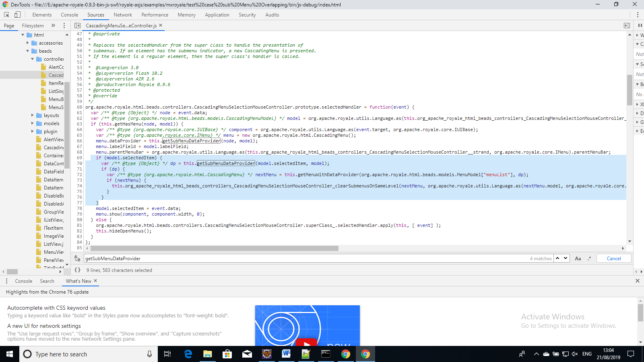Viewport: 644px width, 362px height.
Task: Open the Audits panel tab
Action: point(272,15)
